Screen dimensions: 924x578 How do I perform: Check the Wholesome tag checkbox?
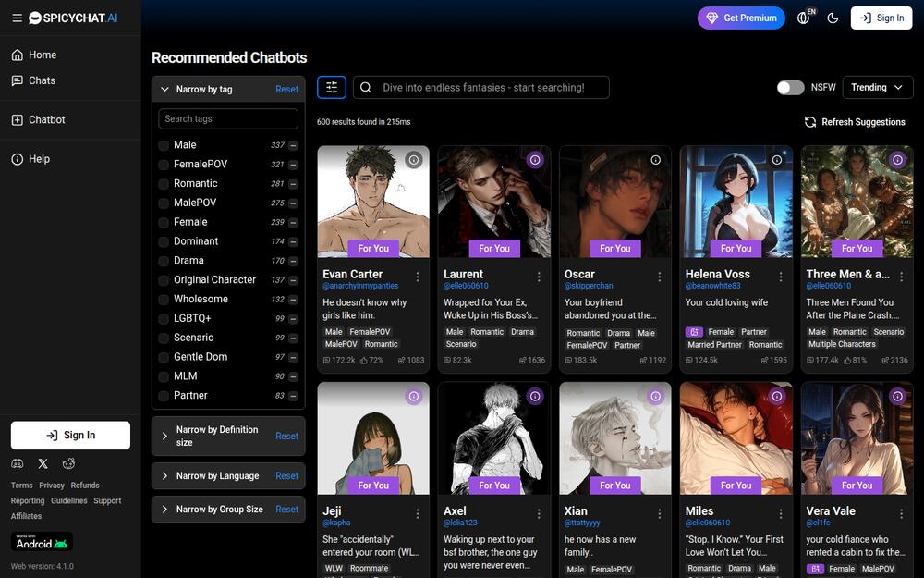[164, 300]
